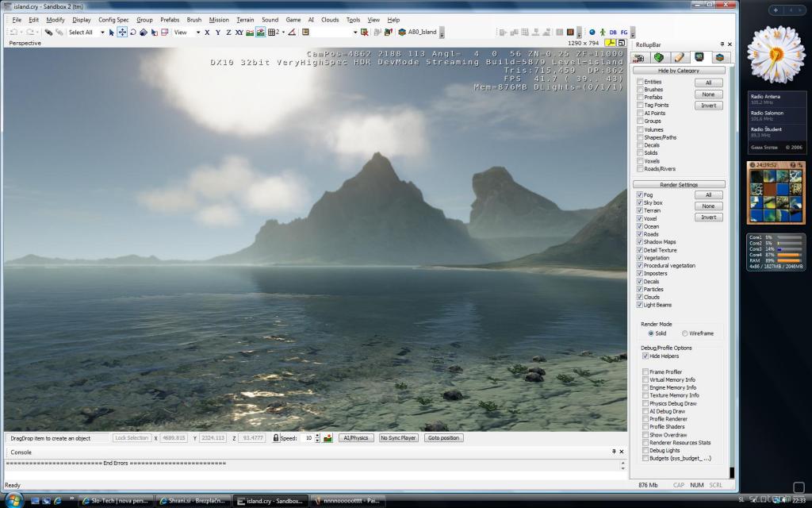Open the Tools menu
Viewport: 812px width, 508px height.
tap(353, 20)
